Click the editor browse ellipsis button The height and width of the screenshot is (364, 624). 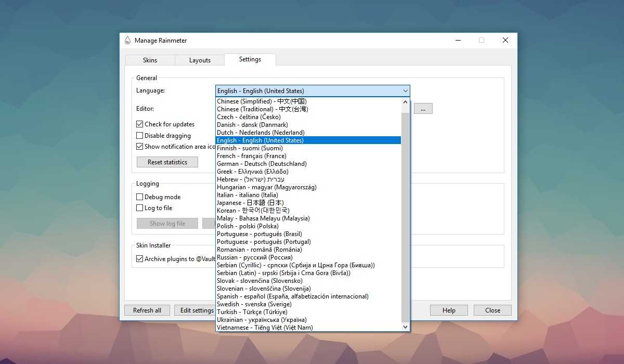tap(423, 109)
